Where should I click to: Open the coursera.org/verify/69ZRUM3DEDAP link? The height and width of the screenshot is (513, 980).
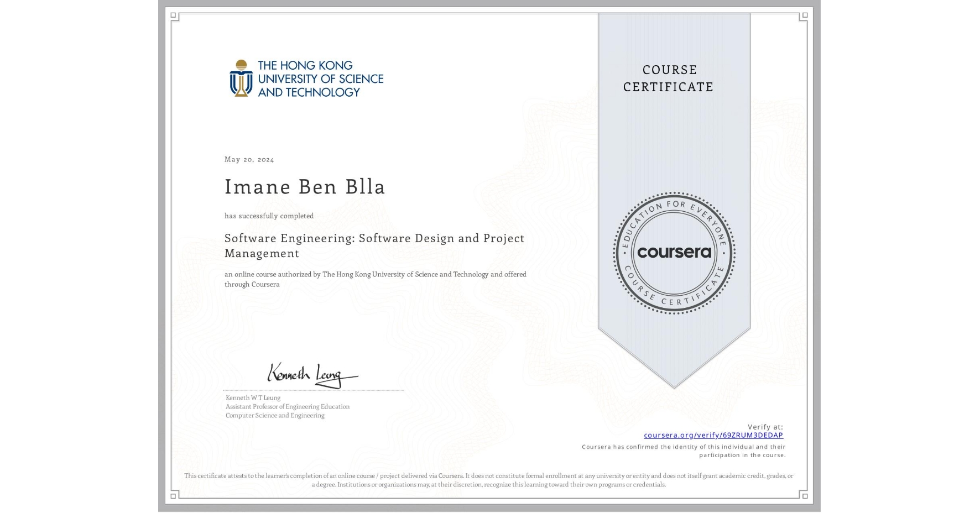click(x=714, y=435)
